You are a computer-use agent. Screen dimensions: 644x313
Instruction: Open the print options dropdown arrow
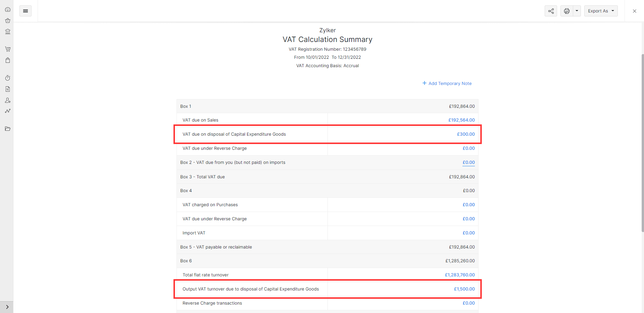pyautogui.click(x=576, y=11)
